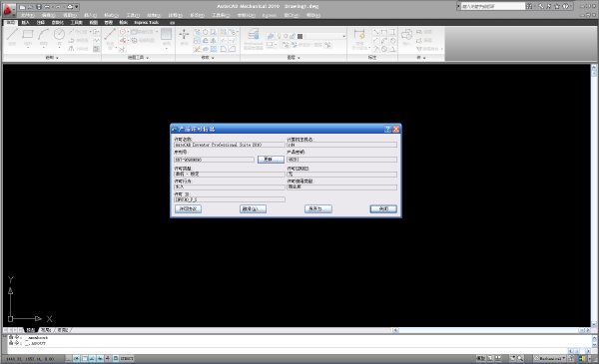Click the Favorites star icon in InfoCenter

pyautogui.click(x=557, y=6)
